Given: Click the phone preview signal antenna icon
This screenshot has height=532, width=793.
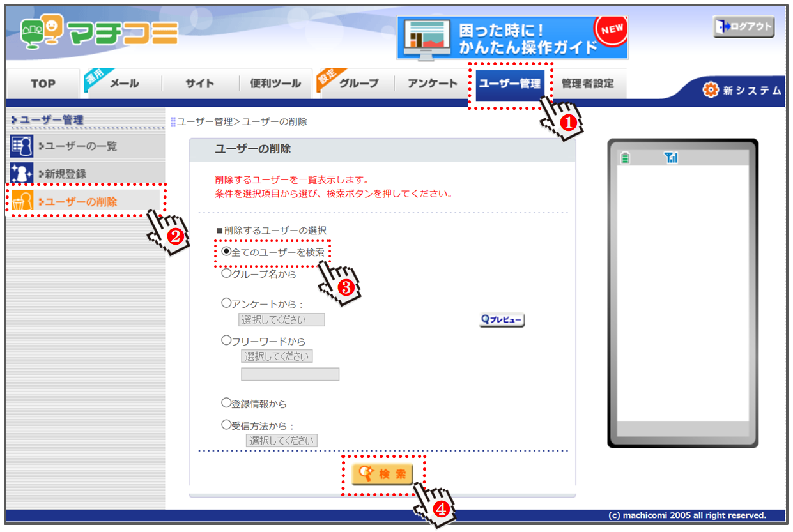Looking at the screenshot, I should (670, 158).
